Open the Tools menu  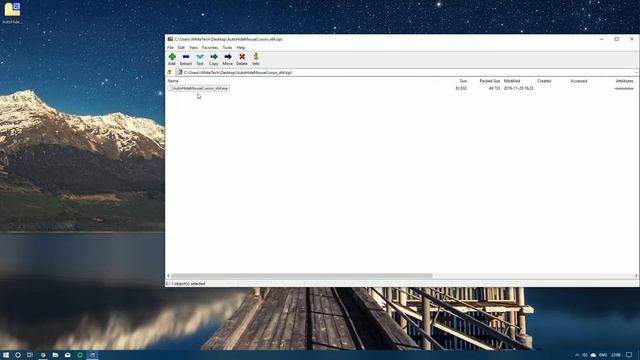[x=227, y=48]
